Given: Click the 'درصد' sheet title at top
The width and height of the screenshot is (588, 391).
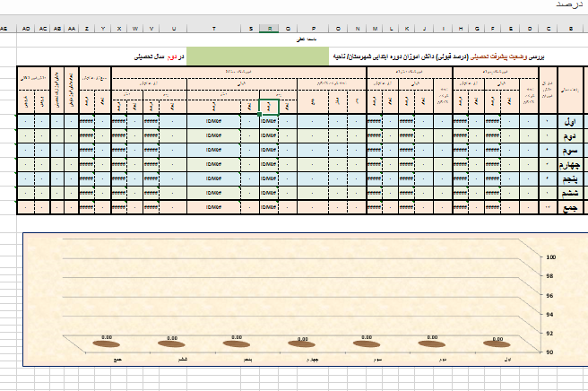Looking at the screenshot, I should (x=566, y=7).
